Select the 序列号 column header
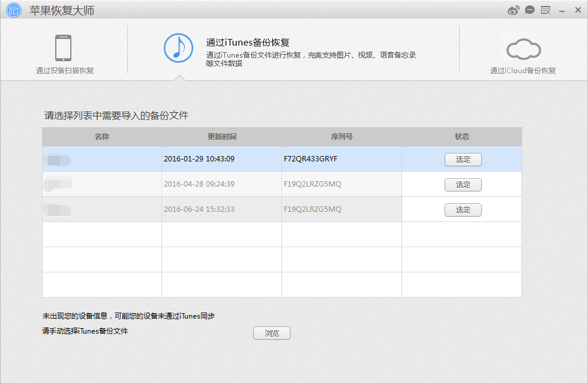The width and height of the screenshot is (588, 384). [341, 137]
